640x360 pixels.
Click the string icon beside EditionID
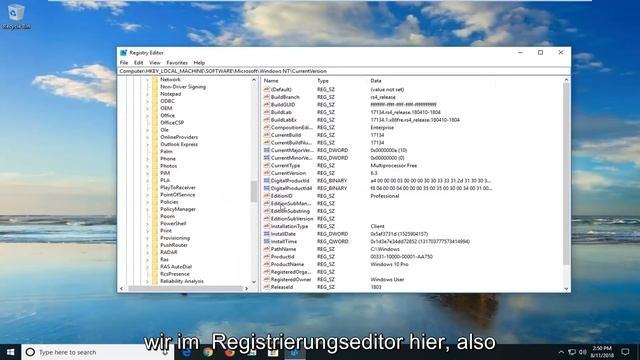[267, 196]
